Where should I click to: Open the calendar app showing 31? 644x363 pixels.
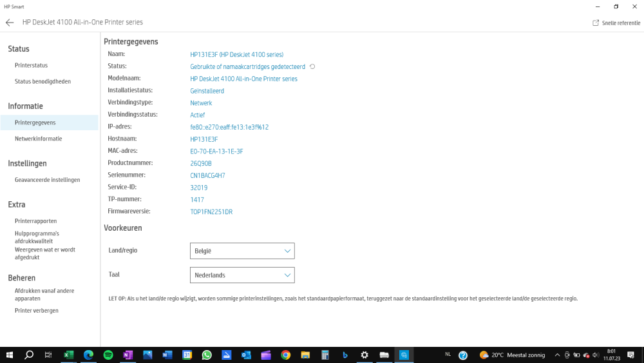(187, 355)
